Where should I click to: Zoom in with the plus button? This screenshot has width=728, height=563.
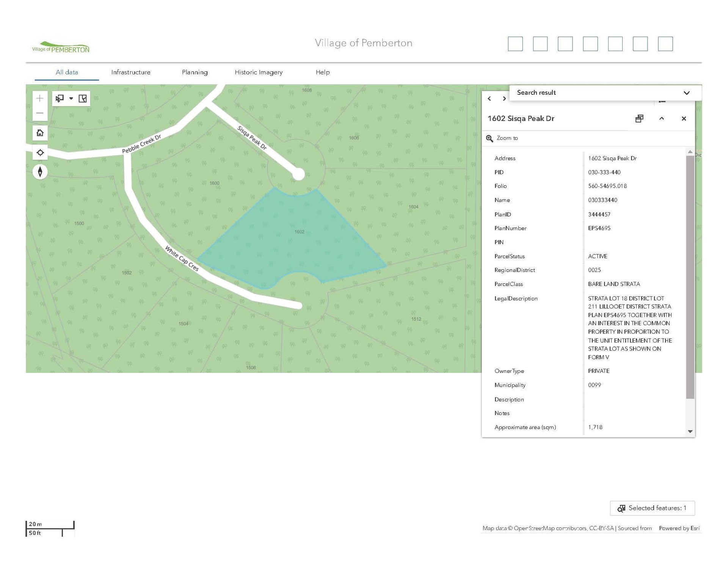click(40, 99)
